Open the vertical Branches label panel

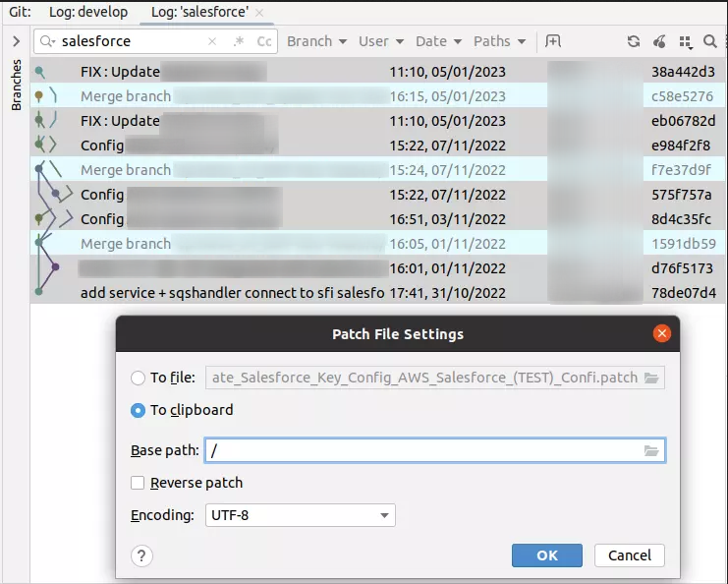click(x=17, y=85)
